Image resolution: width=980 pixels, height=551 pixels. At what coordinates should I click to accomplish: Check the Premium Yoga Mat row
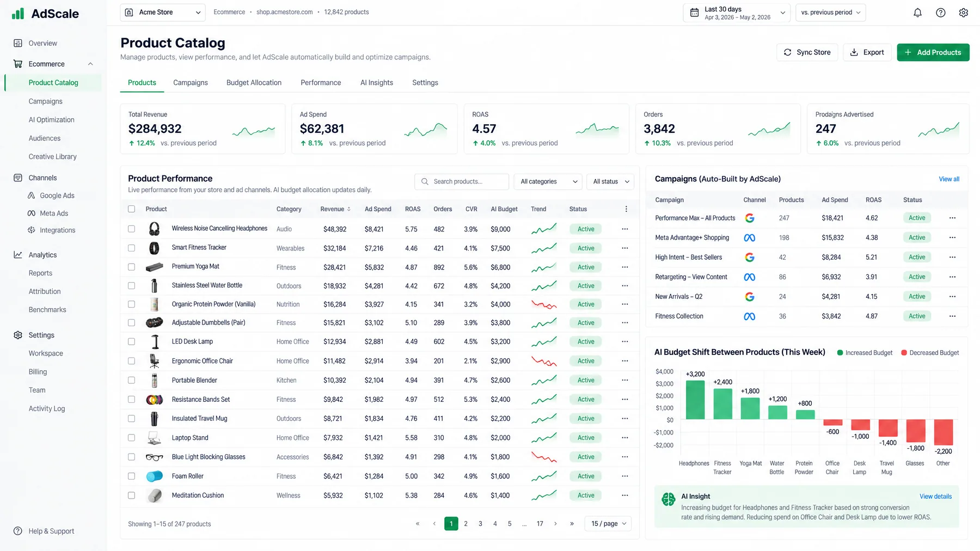(131, 267)
